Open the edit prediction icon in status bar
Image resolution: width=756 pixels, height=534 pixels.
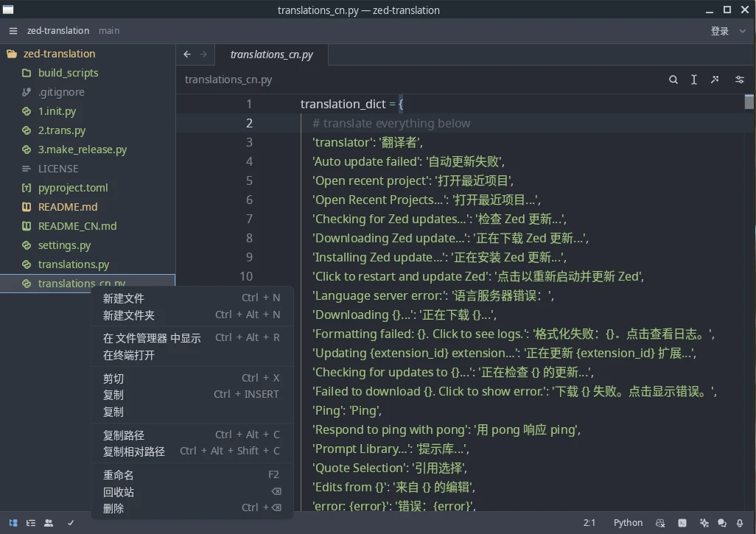[x=660, y=523]
